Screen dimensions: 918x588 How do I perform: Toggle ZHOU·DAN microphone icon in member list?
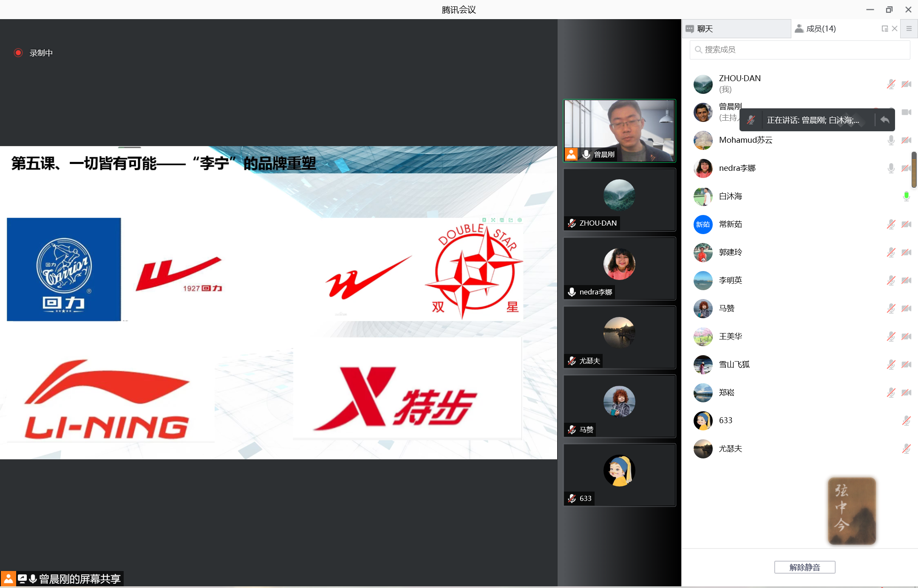(891, 84)
